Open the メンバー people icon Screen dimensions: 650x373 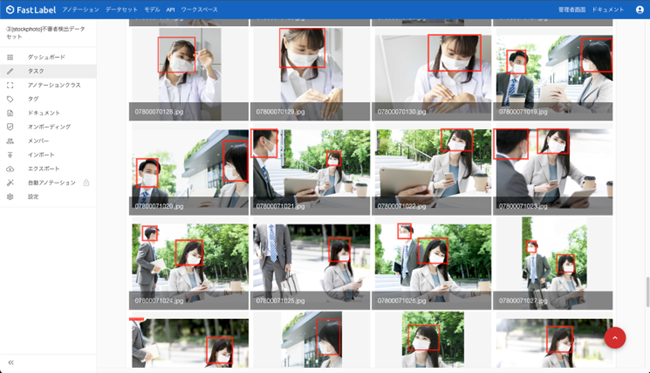[10, 141]
